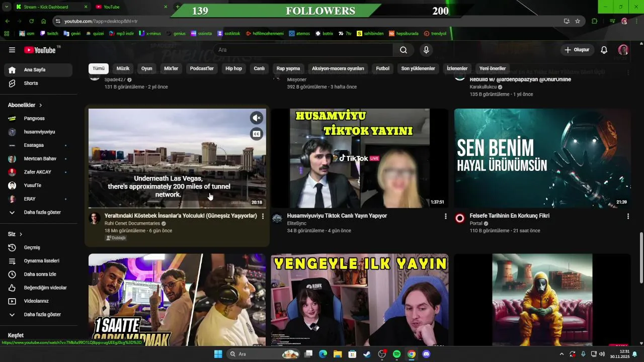This screenshot has height=362, width=644.
Task: Start voice search with the microphone
Action: point(426,50)
